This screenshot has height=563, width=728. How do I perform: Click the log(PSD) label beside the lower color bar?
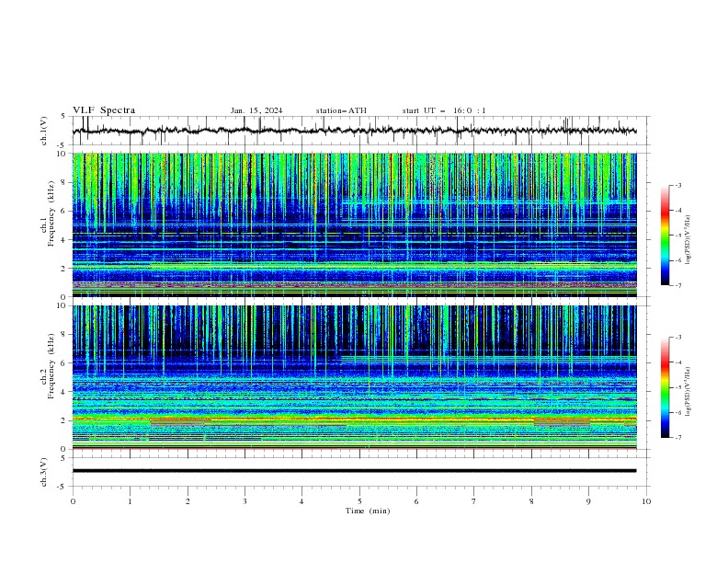point(688,392)
